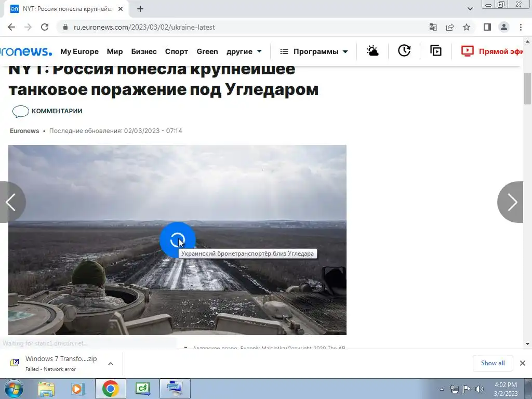Open the Action Center flag icon
The height and width of the screenshot is (399, 532).
467,389
